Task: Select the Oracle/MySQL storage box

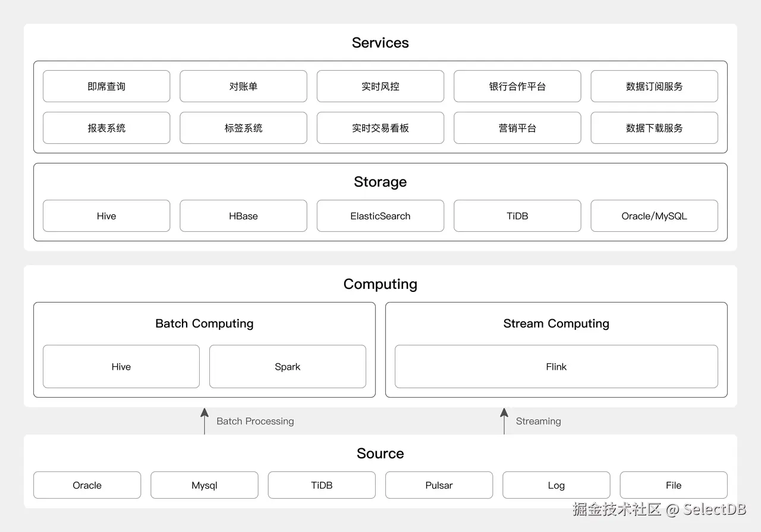Action: [x=654, y=216]
